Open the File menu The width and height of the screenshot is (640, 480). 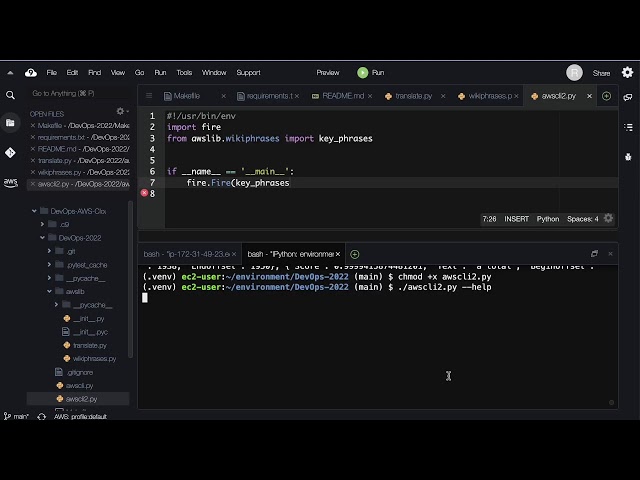coord(51,73)
